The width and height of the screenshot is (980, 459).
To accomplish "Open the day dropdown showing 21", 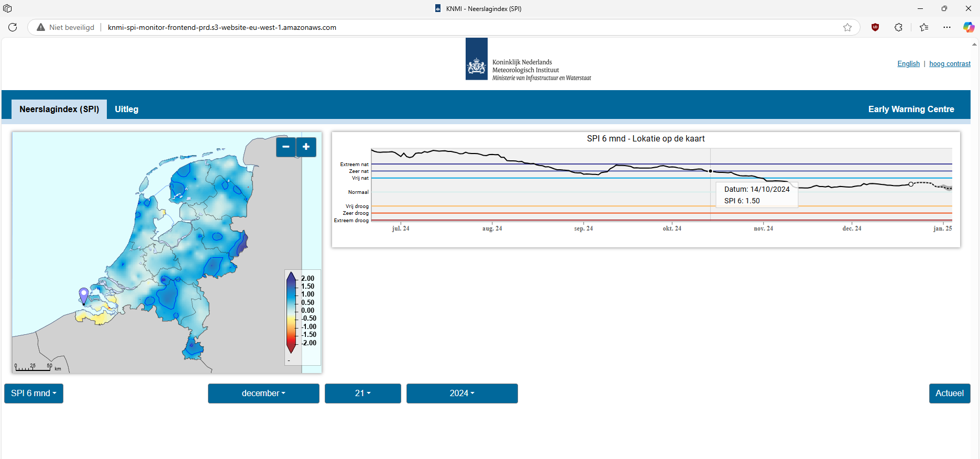I will click(x=362, y=394).
